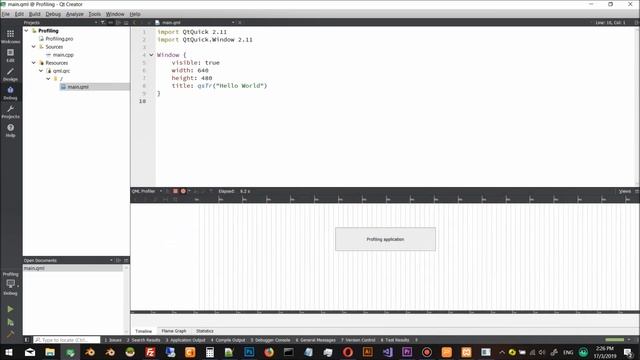Image resolution: width=640 pixels, height=360 pixels.
Task: Open the Debugger Console pane
Action: (x=271, y=340)
